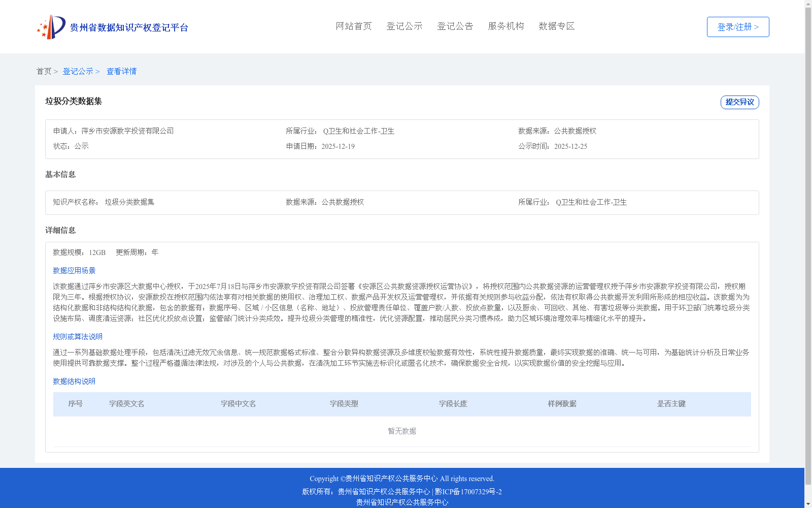Click the 登录/注册 button
The width and height of the screenshot is (812, 508).
point(738,27)
